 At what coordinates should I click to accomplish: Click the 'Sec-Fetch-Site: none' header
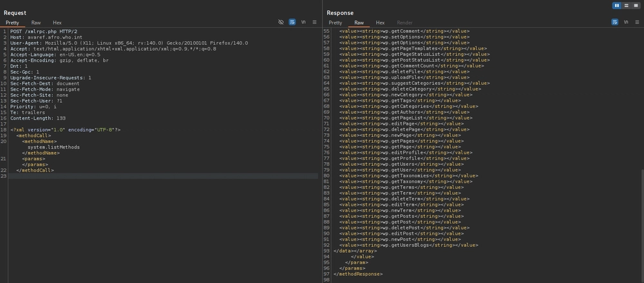39,95
